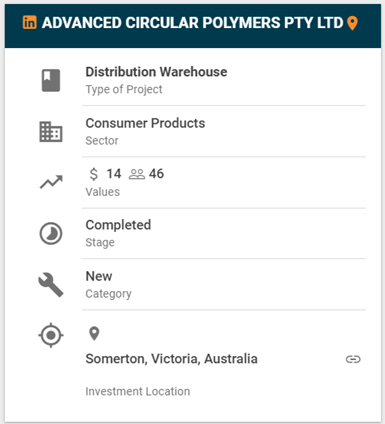
Task: Click the wrench Category icon
Action: coord(51,285)
